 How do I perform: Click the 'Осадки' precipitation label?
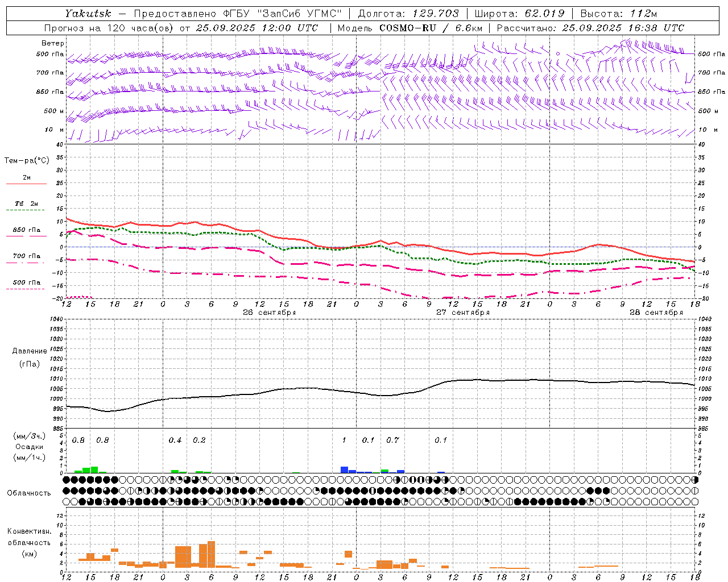pyautogui.click(x=30, y=447)
